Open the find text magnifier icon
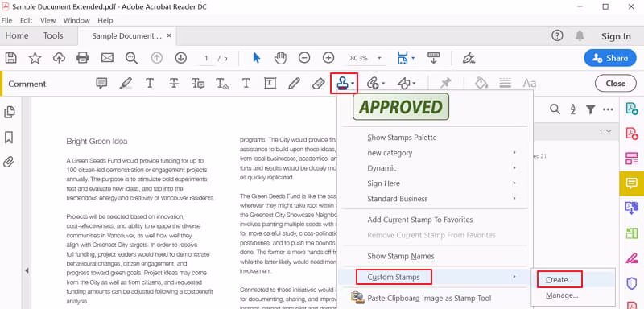This screenshot has height=309, width=644. coord(131,58)
